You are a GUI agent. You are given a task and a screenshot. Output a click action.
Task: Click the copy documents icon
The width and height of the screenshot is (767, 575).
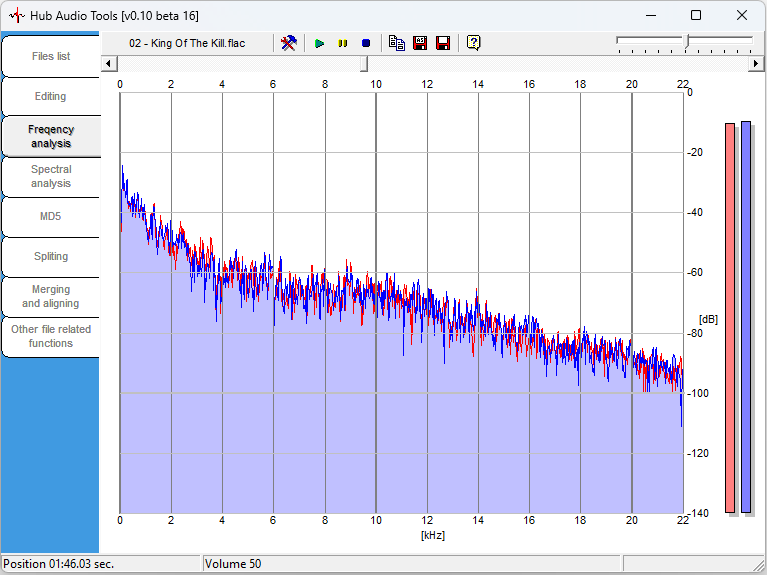397,43
